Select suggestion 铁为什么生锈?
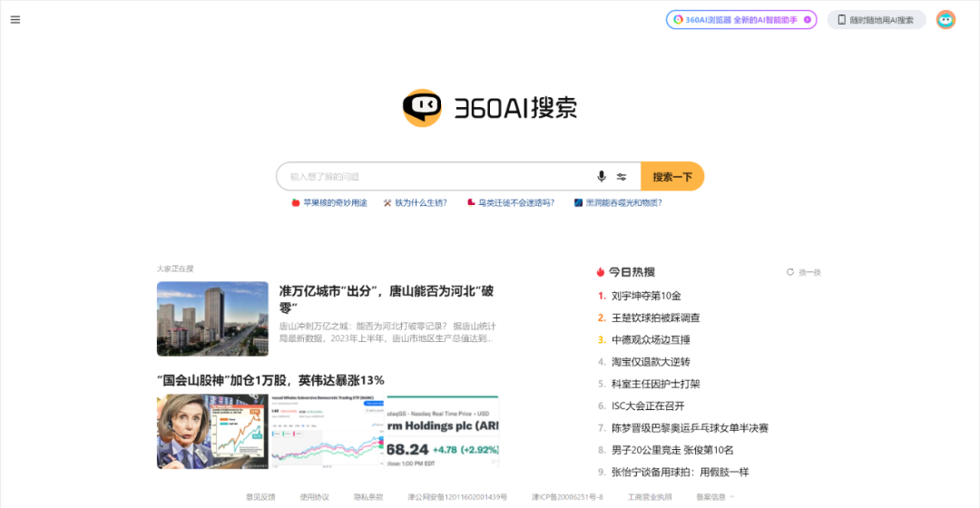The height and width of the screenshot is (508, 980). pos(421,203)
